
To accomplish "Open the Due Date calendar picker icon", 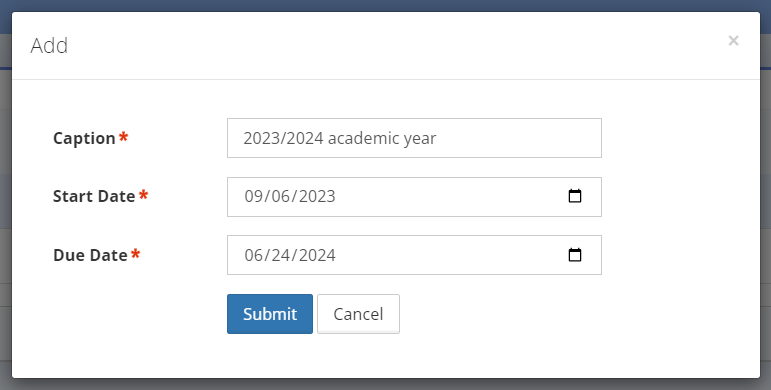I will (x=575, y=255).
